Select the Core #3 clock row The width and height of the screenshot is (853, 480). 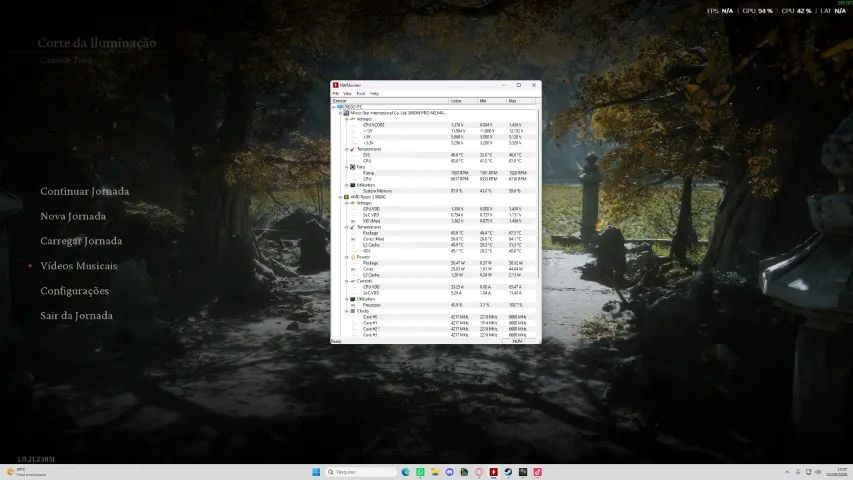[x=434, y=335]
